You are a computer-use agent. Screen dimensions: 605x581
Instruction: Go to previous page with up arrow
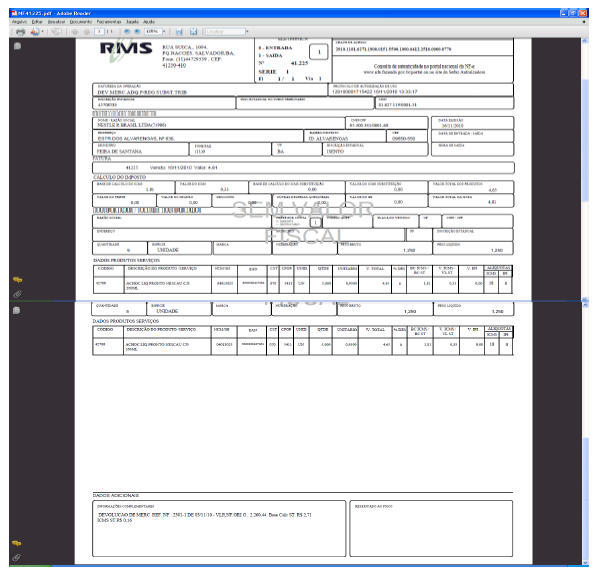coord(75,32)
